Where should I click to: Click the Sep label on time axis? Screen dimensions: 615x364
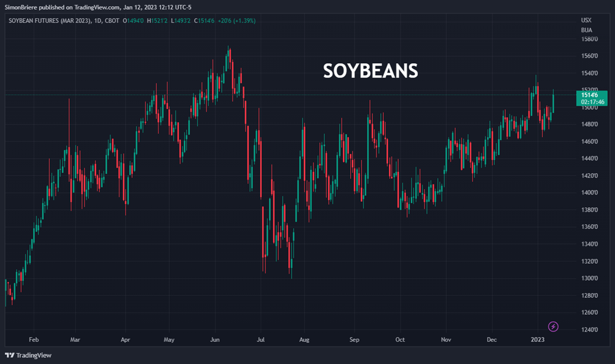click(354, 339)
